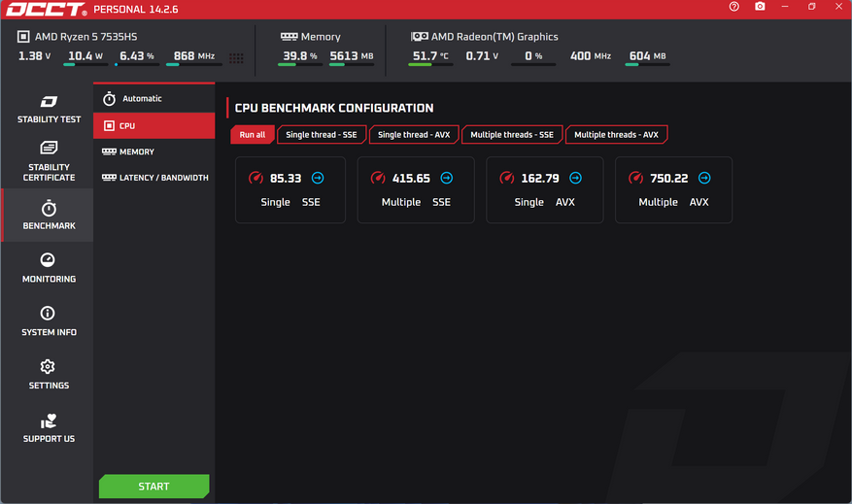This screenshot has height=504, width=852.
Task: Click the AMD Radeon(TM) Graphics label
Action: pyautogui.click(x=494, y=36)
